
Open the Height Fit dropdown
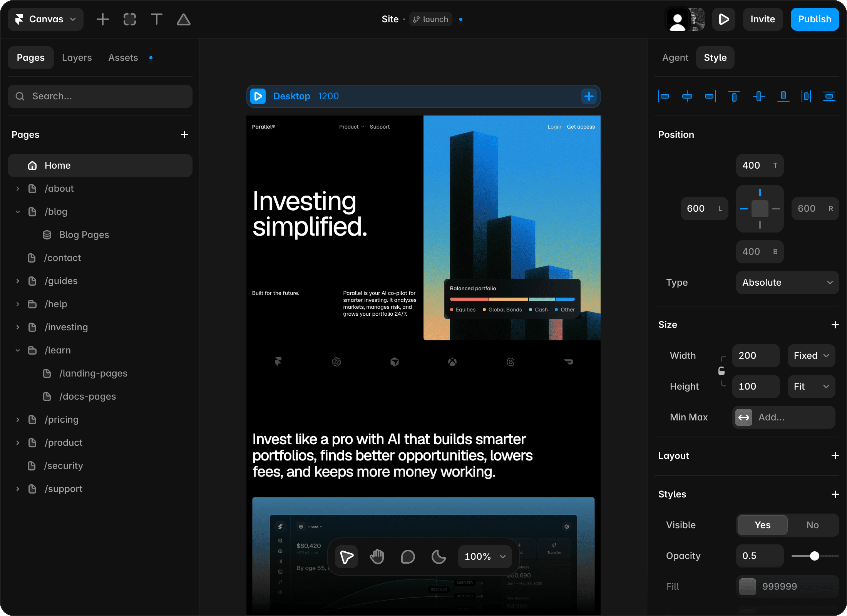point(812,387)
